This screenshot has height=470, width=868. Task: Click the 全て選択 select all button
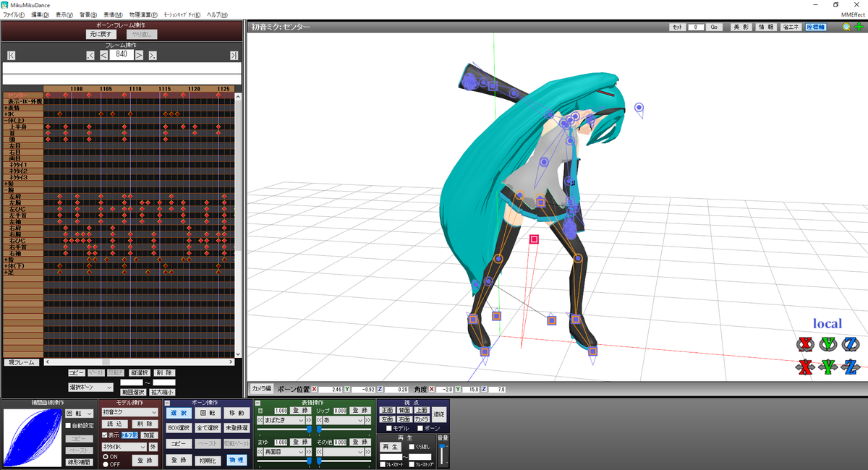pyautogui.click(x=208, y=428)
